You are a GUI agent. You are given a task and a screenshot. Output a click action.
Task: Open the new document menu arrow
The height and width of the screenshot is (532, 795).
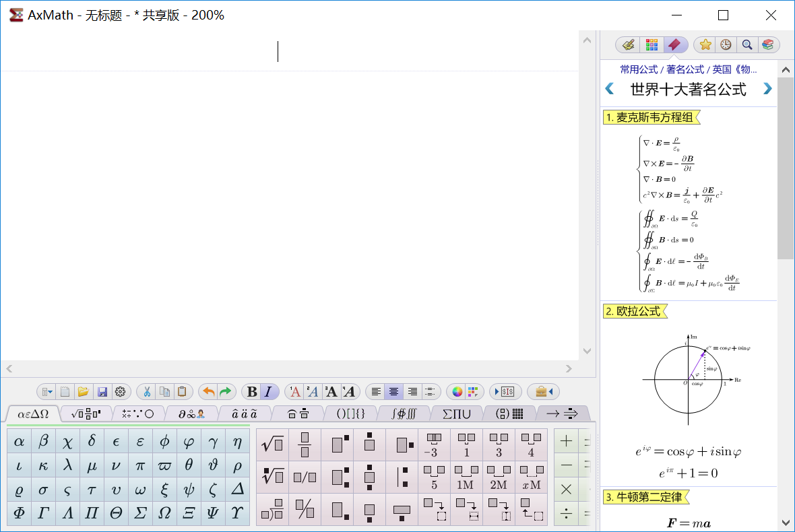coord(46,392)
